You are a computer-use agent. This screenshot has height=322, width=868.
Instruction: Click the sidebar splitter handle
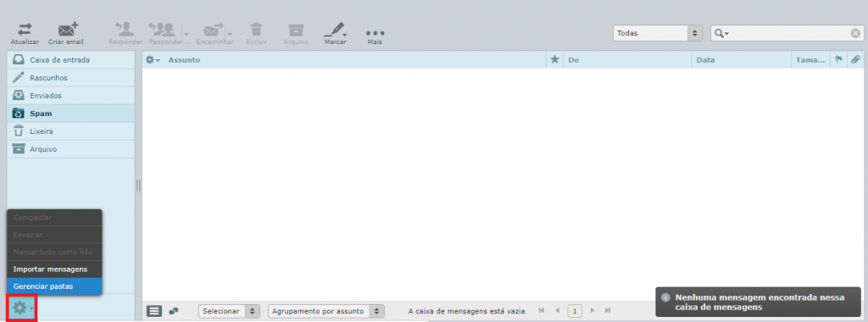point(138,186)
